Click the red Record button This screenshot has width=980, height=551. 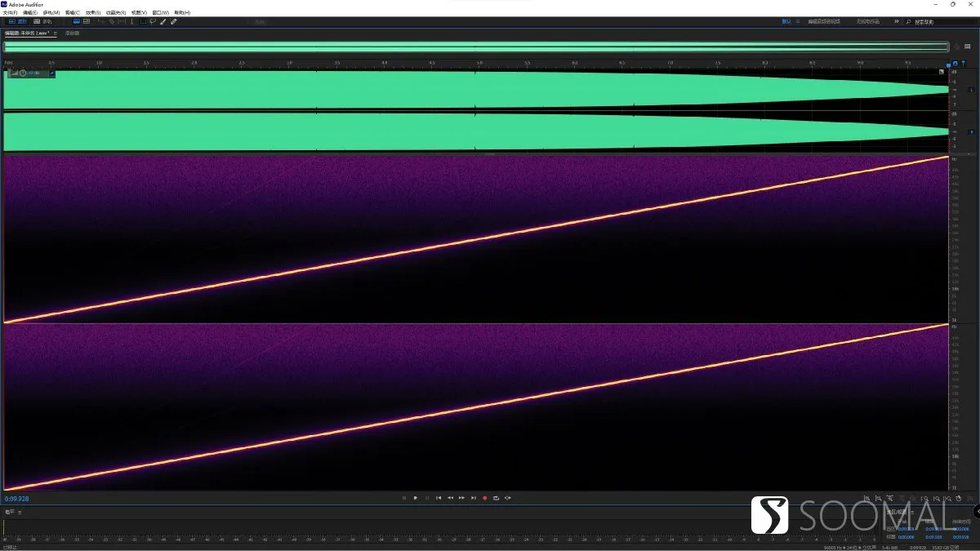point(484,498)
